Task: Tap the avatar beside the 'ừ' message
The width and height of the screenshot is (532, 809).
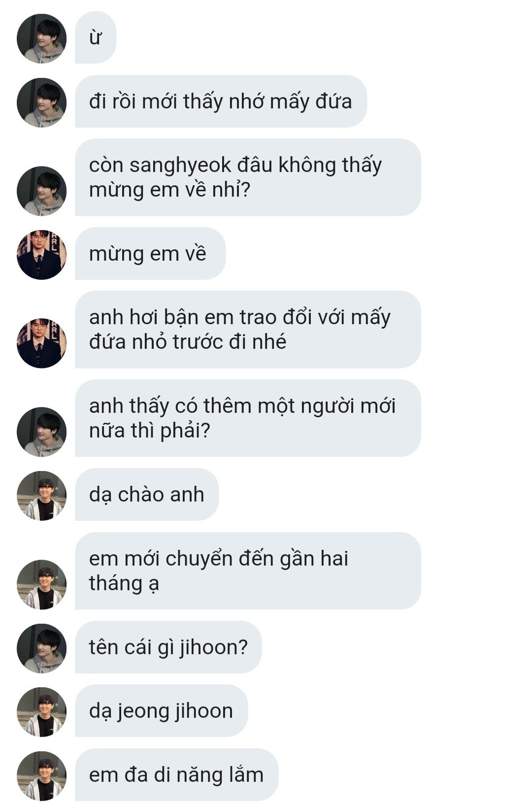Action: [41, 38]
